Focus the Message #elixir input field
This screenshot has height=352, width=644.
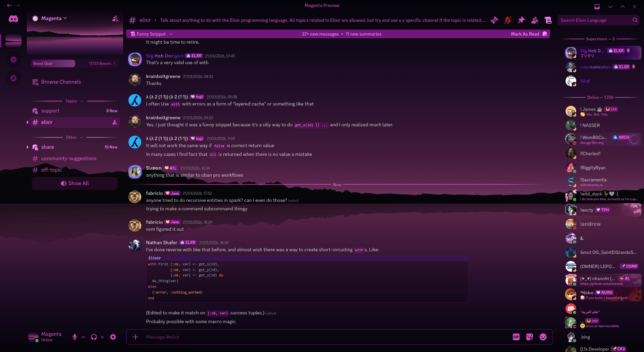(325, 337)
